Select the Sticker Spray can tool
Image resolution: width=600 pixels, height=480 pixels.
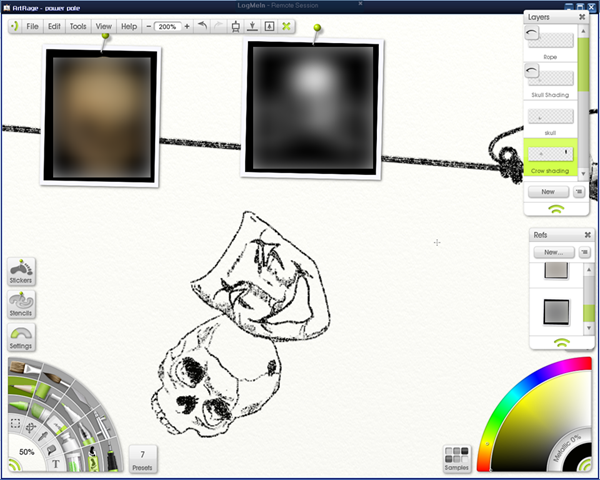[x=93, y=459]
